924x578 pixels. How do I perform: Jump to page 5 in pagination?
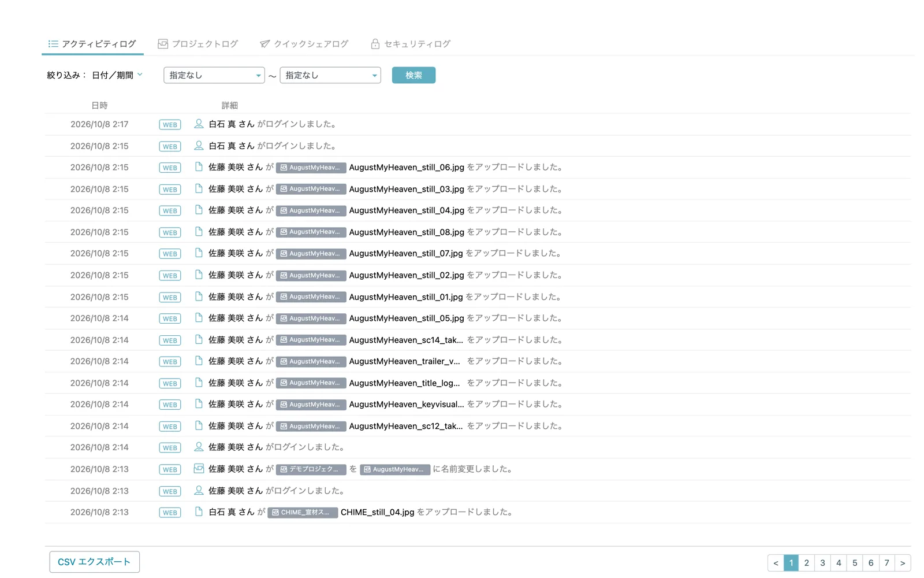coord(855,563)
